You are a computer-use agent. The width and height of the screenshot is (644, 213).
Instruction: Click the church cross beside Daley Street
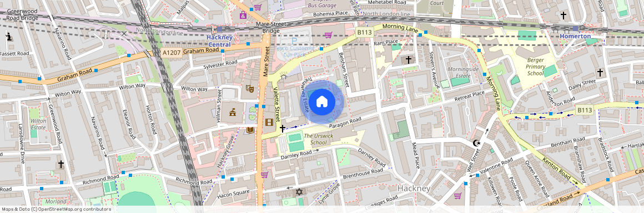click(600, 73)
